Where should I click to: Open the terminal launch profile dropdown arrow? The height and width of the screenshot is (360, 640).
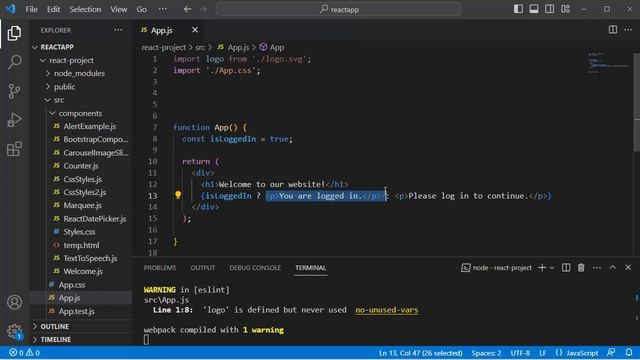tap(552, 268)
